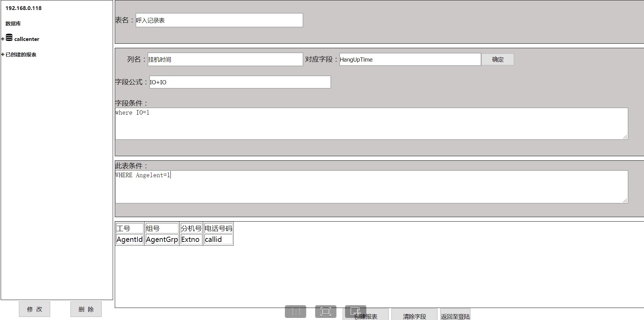Viewport: 644px width, 320px height.
Task: Click the screenshot crop icon
Action: [x=355, y=311]
